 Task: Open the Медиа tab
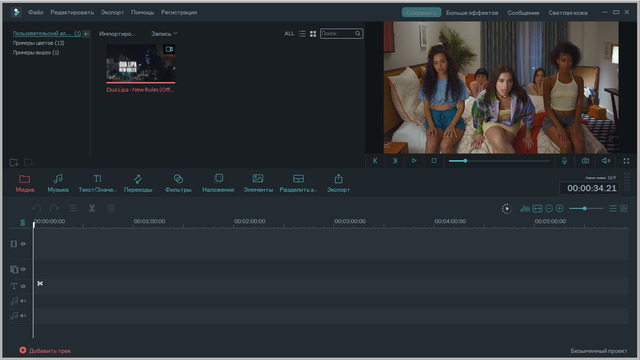click(24, 183)
